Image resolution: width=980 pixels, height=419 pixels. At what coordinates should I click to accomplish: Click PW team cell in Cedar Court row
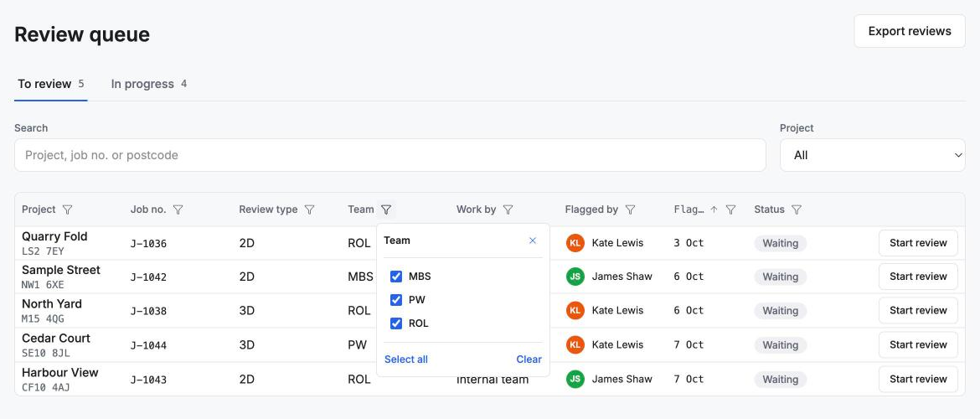point(358,344)
